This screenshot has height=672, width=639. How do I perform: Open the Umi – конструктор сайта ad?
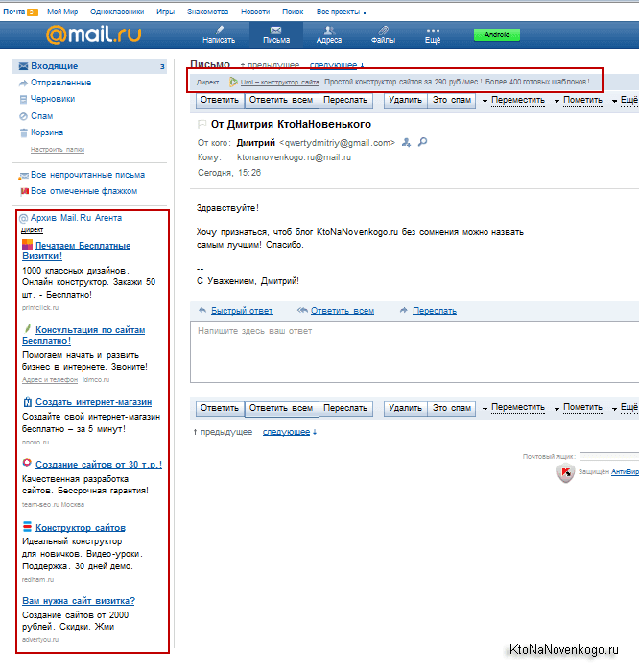[x=279, y=82]
